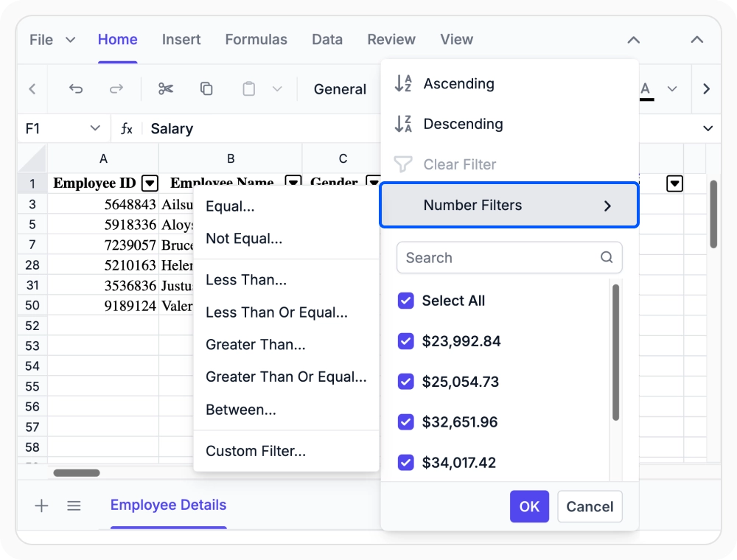Image resolution: width=737 pixels, height=560 pixels.
Task: Collapse the ribbon using the first up chevron
Action: [634, 40]
